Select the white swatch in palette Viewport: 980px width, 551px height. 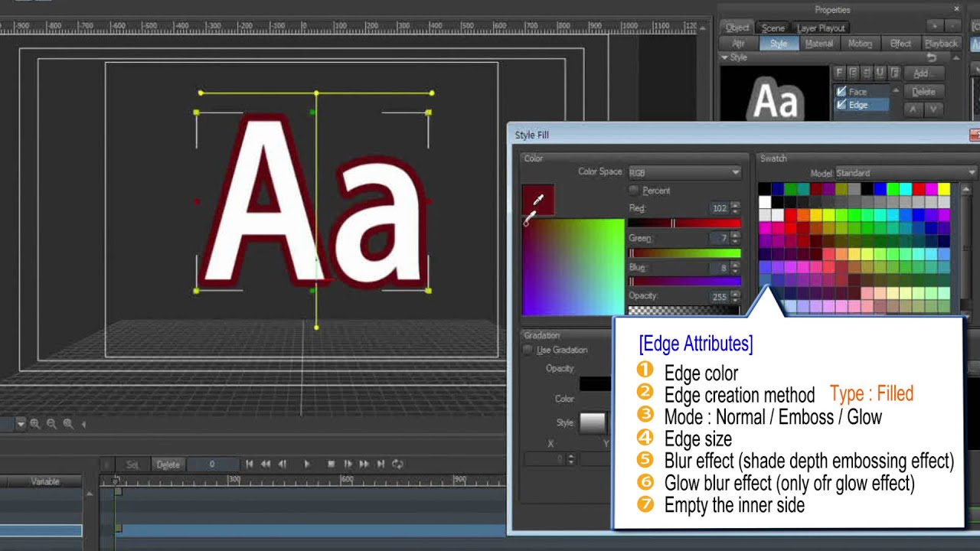click(x=765, y=202)
